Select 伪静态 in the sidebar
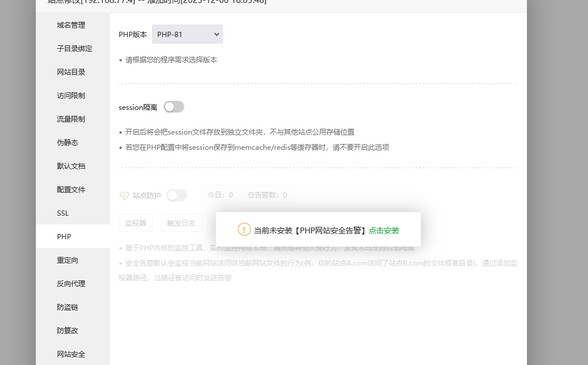 (x=68, y=143)
